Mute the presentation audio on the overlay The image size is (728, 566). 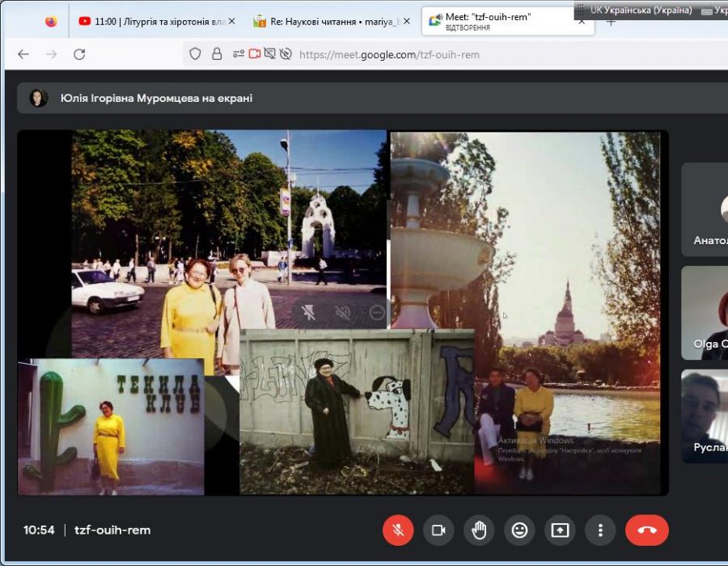click(343, 312)
